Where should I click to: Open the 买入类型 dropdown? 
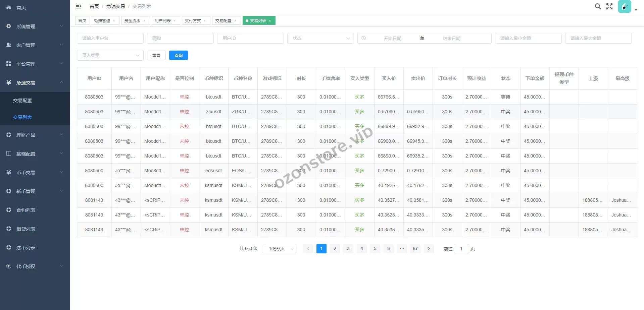coord(110,55)
